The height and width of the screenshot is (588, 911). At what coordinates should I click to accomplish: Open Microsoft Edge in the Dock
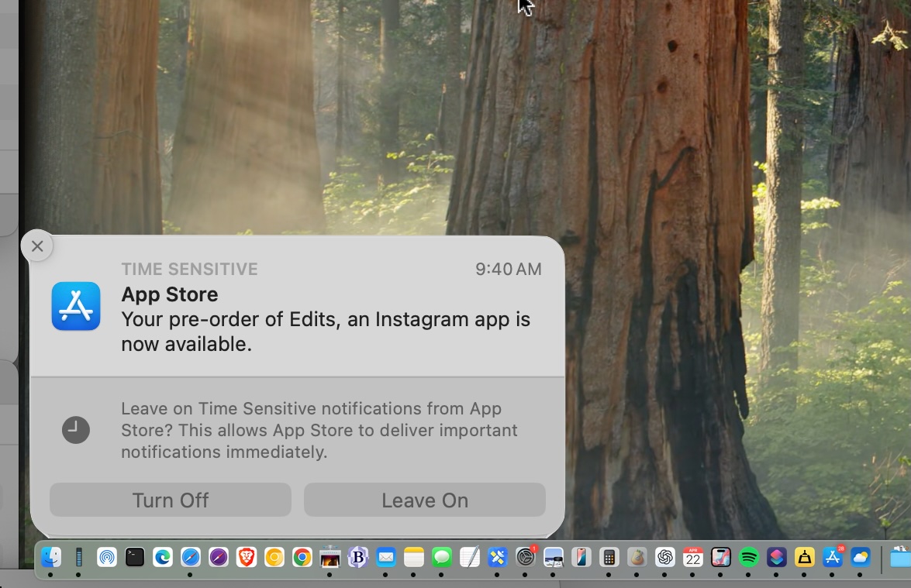coord(163,557)
